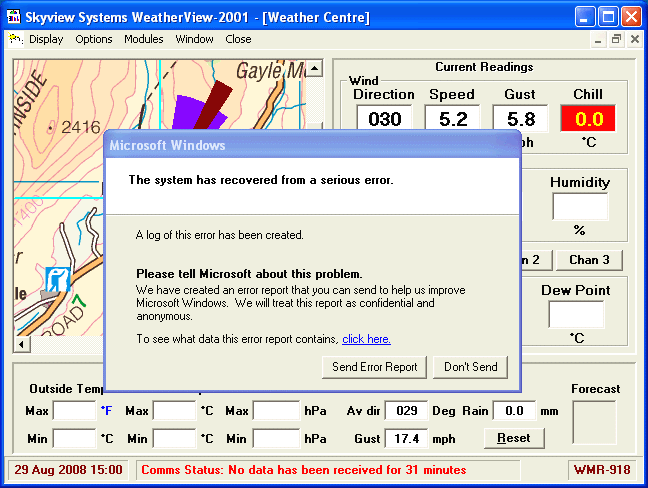Viewport: 648px width, 488px height.
Task: Open the Modules menu
Action: point(144,40)
